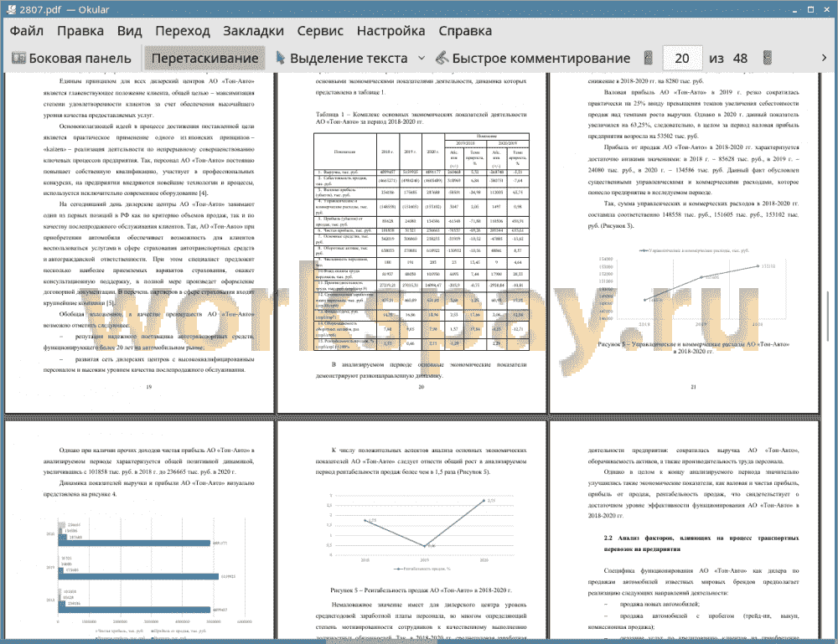The width and height of the screenshot is (838, 644).
Task: Open the Сервис menu
Action: click(x=320, y=31)
